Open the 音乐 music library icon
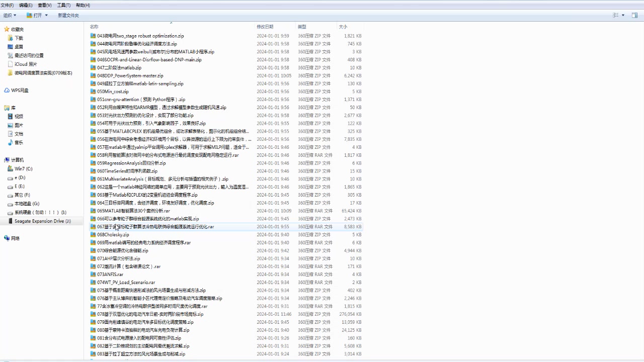Image resolution: width=644 pixels, height=362 pixels. click(11, 142)
